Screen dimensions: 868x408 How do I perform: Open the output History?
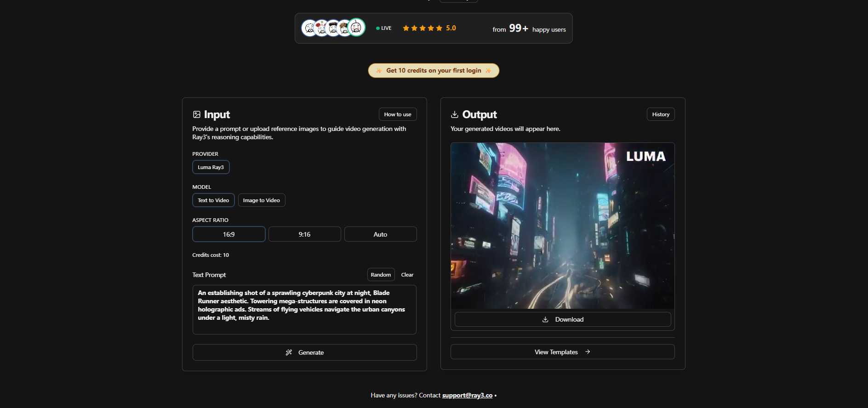coord(660,114)
